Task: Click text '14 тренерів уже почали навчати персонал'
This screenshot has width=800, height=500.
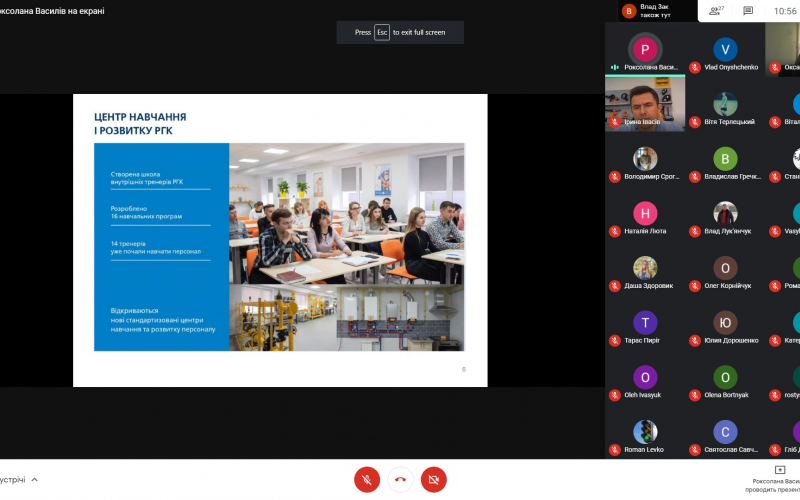Action: click(x=156, y=247)
